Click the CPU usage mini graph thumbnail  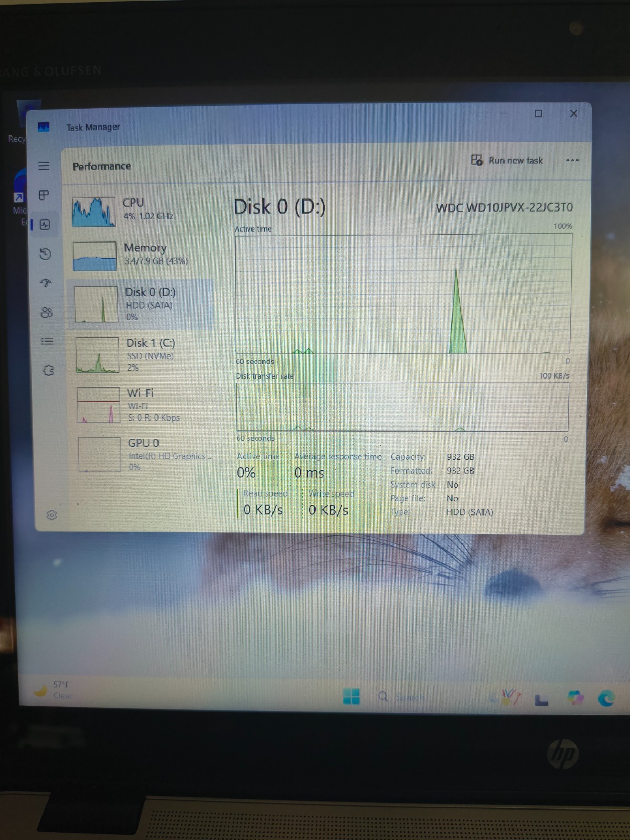[x=94, y=212]
